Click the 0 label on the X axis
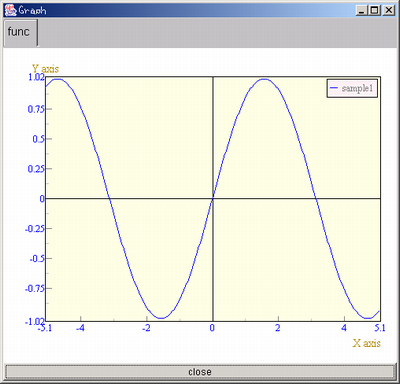400x384 pixels. click(212, 328)
